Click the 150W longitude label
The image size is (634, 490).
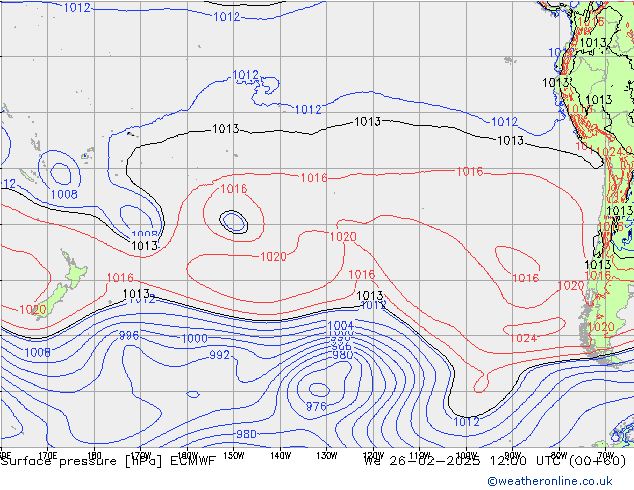point(234,455)
